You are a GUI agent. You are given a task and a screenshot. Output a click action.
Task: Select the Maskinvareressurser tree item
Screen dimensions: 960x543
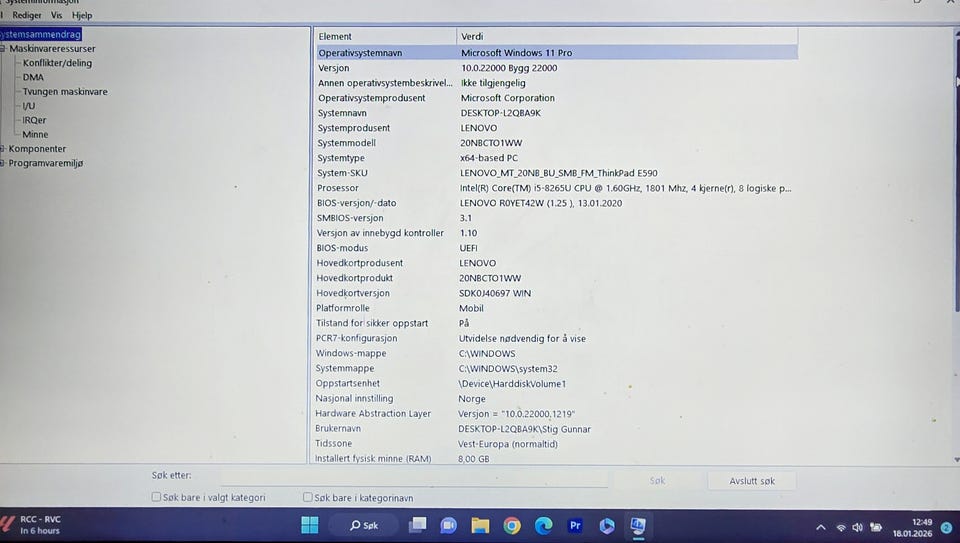coord(52,48)
